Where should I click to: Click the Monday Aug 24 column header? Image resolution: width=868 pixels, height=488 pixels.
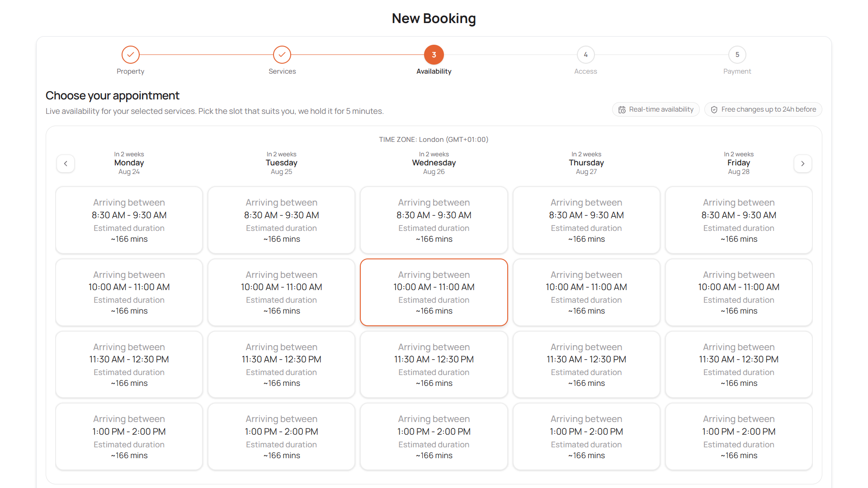pyautogui.click(x=129, y=163)
